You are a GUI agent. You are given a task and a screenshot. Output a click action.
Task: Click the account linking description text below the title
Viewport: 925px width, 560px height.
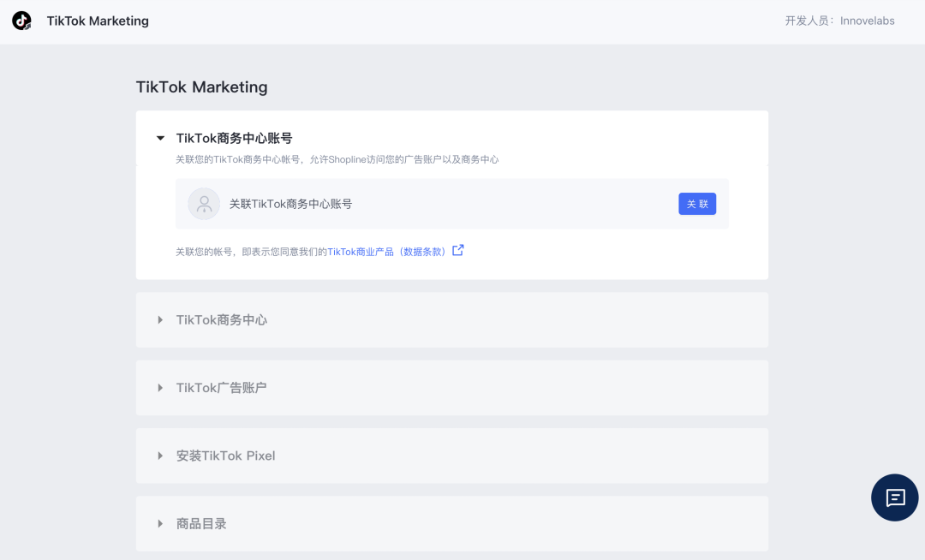337,159
